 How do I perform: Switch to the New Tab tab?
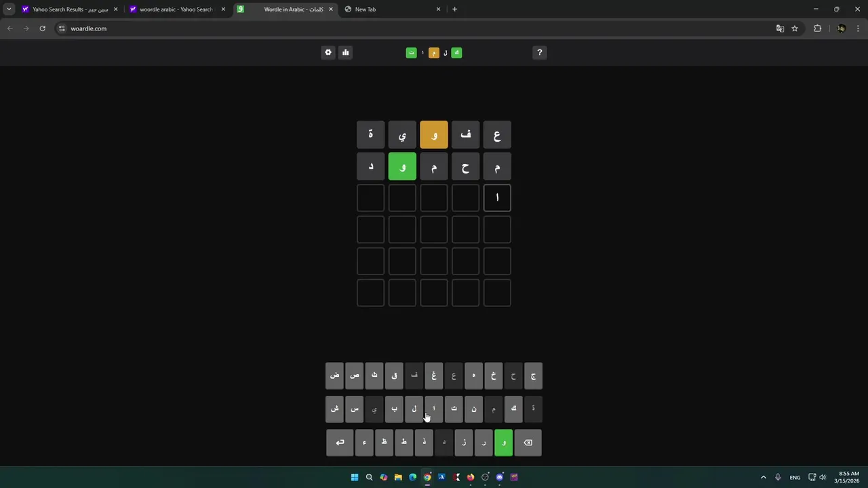(x=392, y=9)
